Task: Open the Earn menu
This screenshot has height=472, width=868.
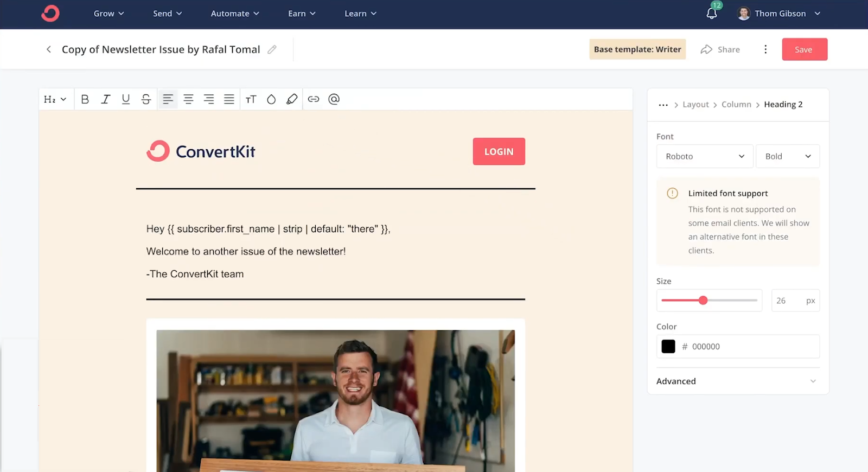Action: (x=302, y=14)
